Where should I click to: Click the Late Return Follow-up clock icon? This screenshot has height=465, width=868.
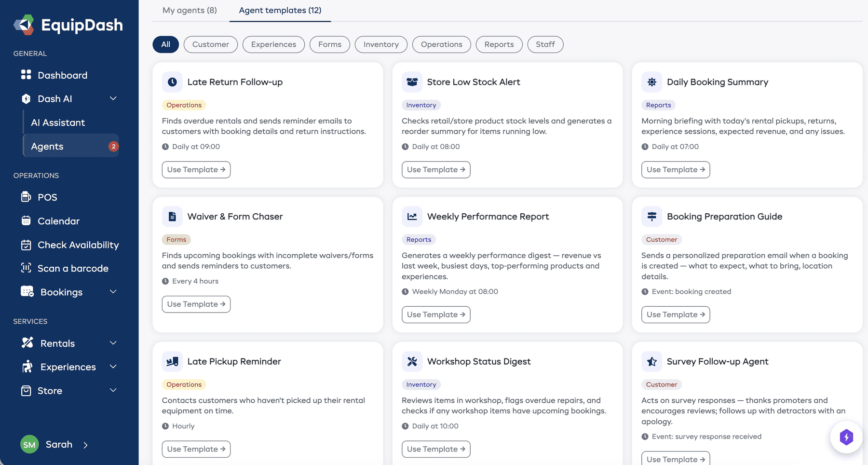(172, 82)
